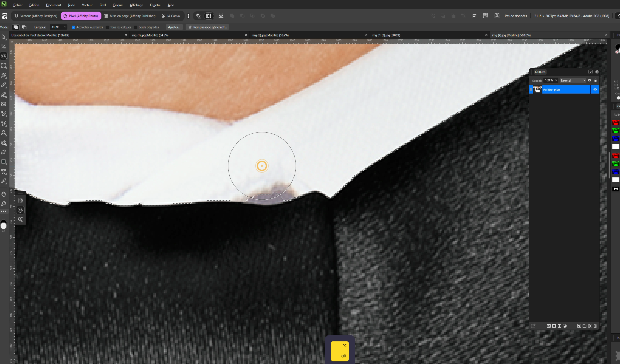Select the Pen tool
The width and height of the screenshot is (620, 364).
4,152
